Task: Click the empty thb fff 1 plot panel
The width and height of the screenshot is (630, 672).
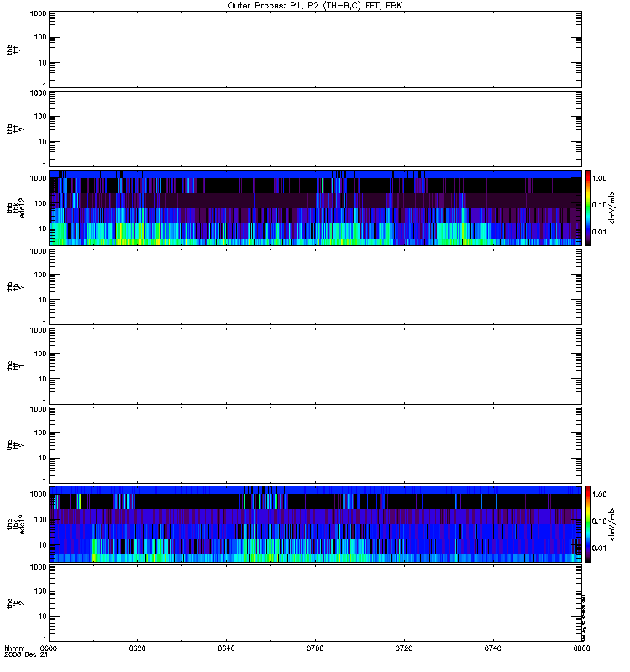Action: (x=315, y=50)
